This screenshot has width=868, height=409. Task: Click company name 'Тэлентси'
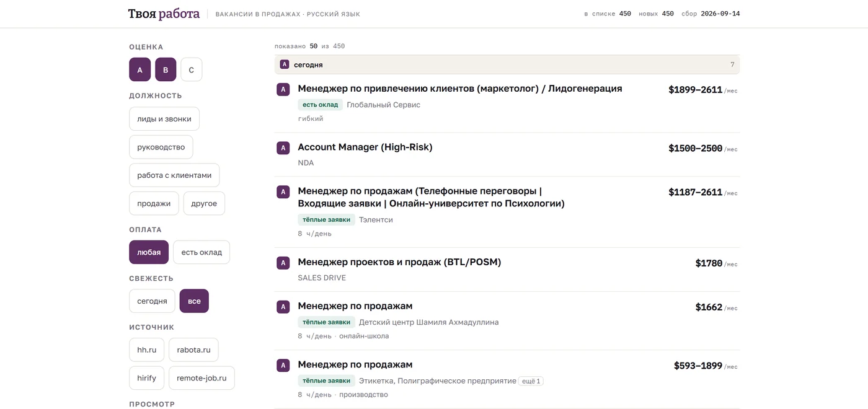click(x=376, y=219)
